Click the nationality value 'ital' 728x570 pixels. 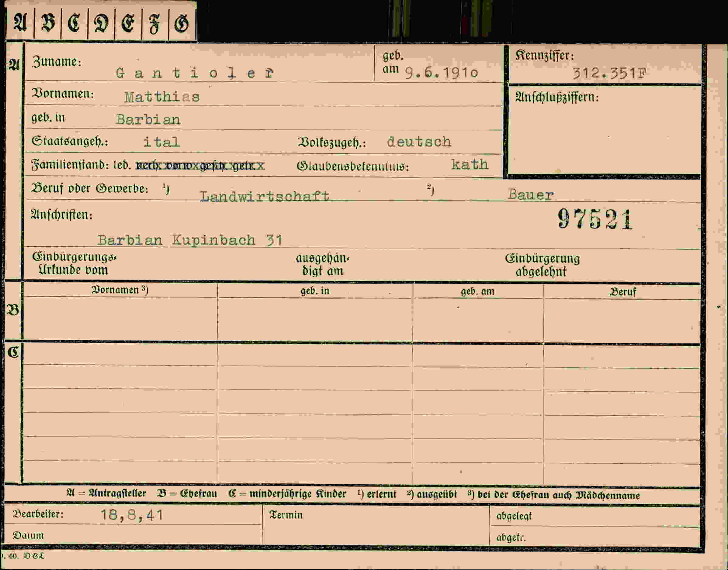pyautogui.click(x=161, y=142)
